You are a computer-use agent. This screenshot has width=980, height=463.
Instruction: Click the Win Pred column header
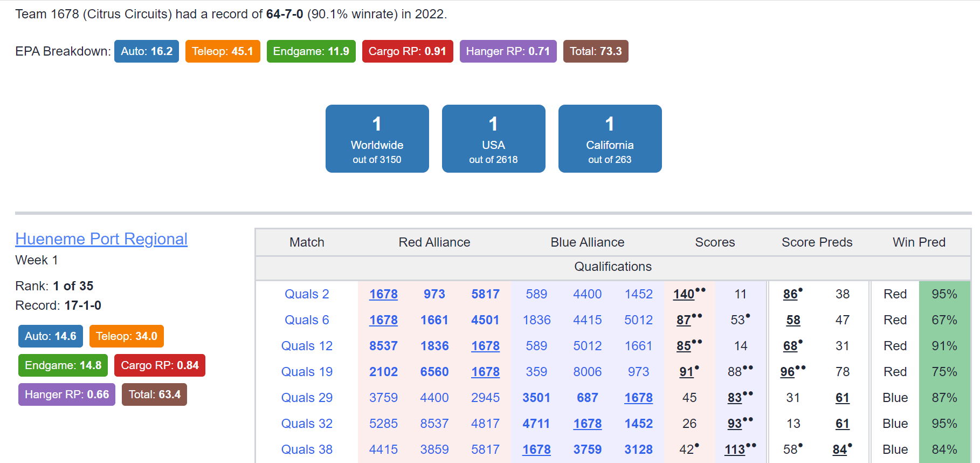(x=919, y=242)
